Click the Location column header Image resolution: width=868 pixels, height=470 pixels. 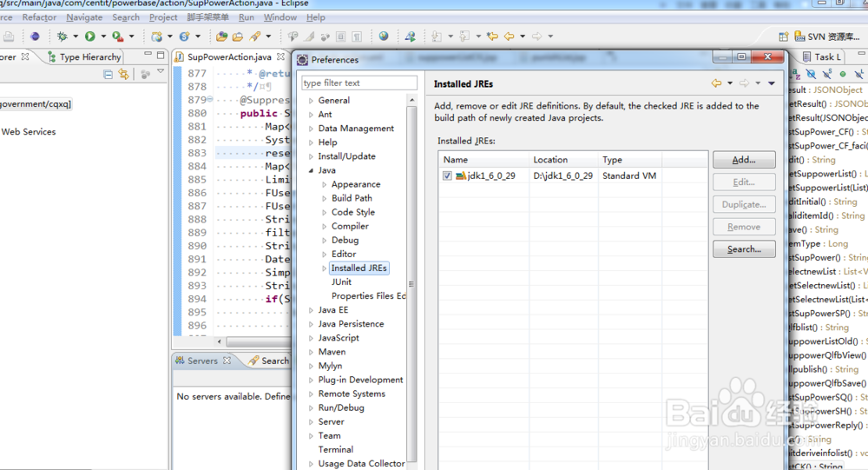tap(563, 160)
